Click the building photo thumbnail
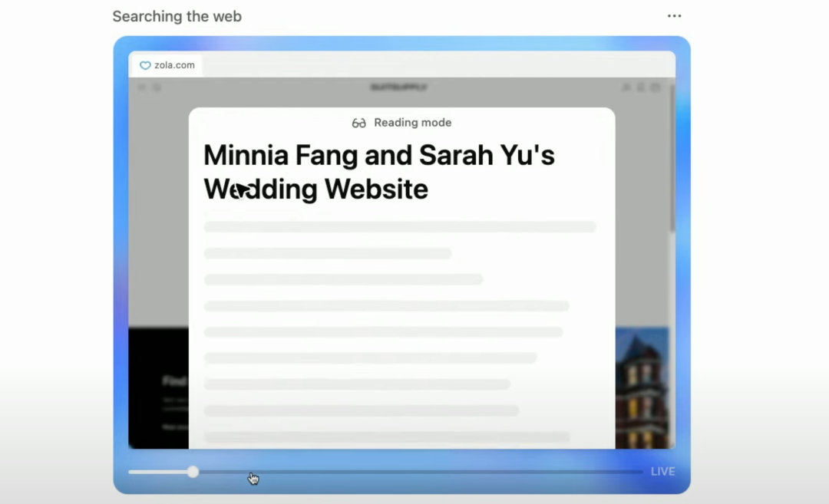The height and width of the screenshot is (504, 829). pos(642,387)
